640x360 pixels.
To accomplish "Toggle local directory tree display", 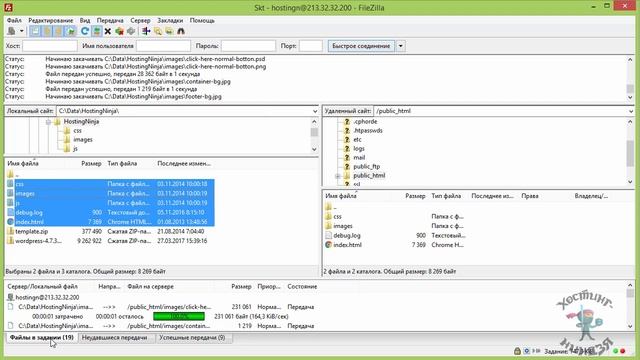I will pyautogui.click(x=47, y=31).
